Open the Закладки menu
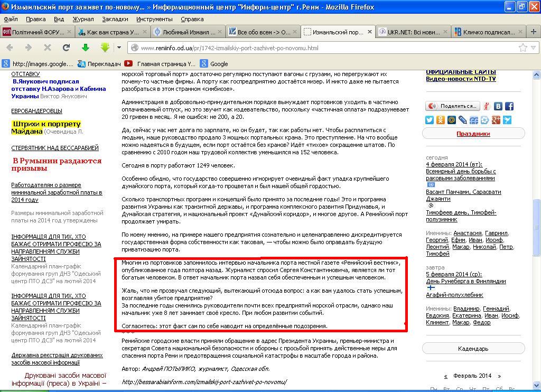 pyautogui.click(x=115, y=20)
